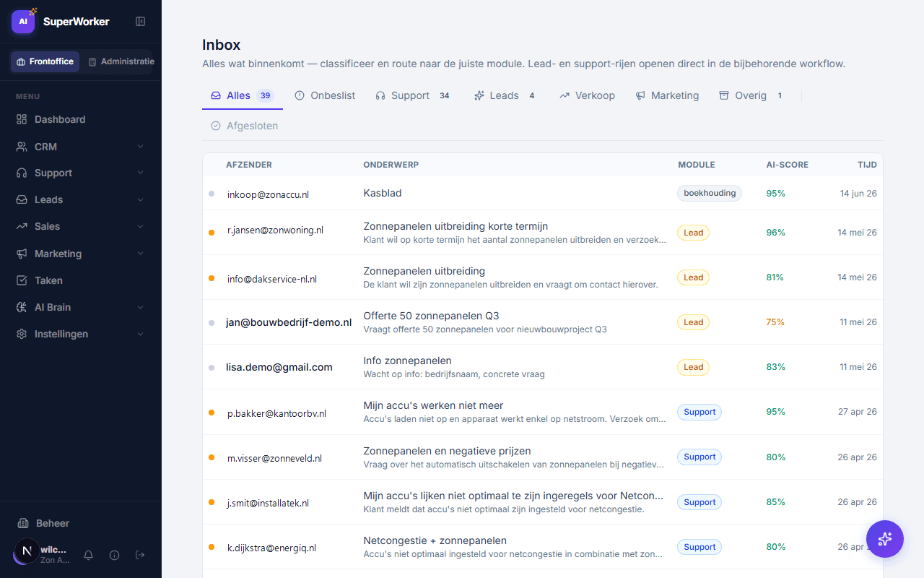The height and width of the screenshot is (578, 924).
Task: Open the Dashboard grid icon
Action: [22, 119]
